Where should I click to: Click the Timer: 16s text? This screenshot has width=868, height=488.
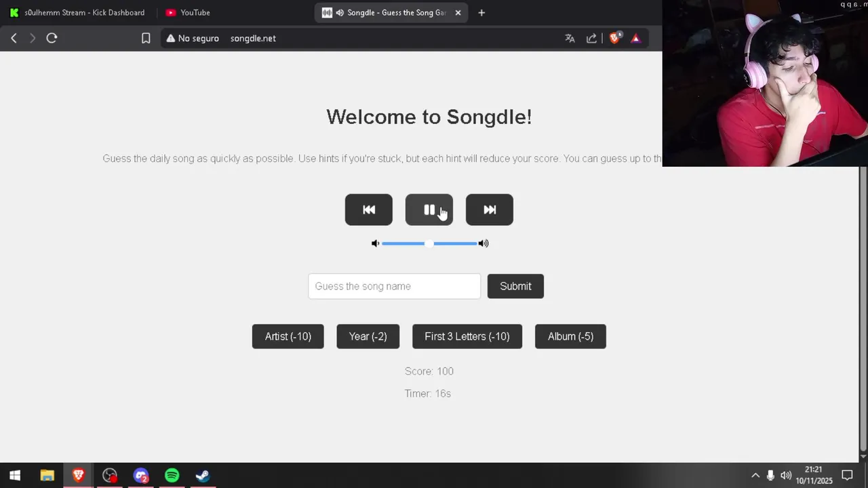(x=428, y=393)
